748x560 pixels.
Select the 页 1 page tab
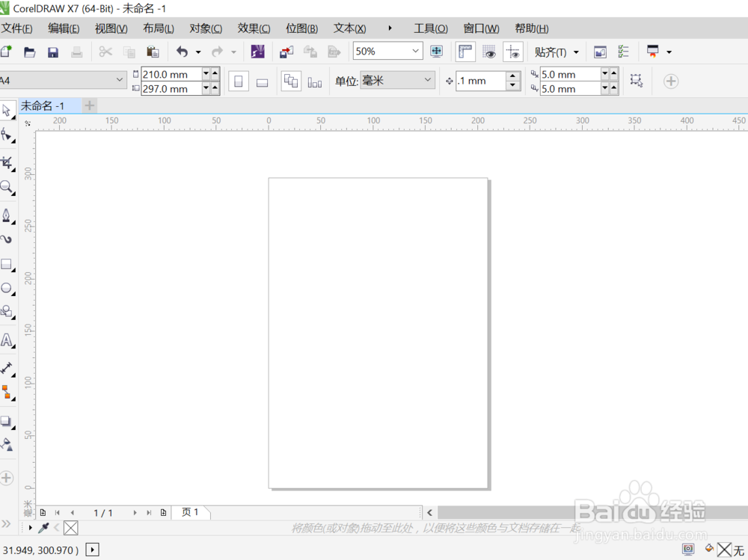coord(190,512)
